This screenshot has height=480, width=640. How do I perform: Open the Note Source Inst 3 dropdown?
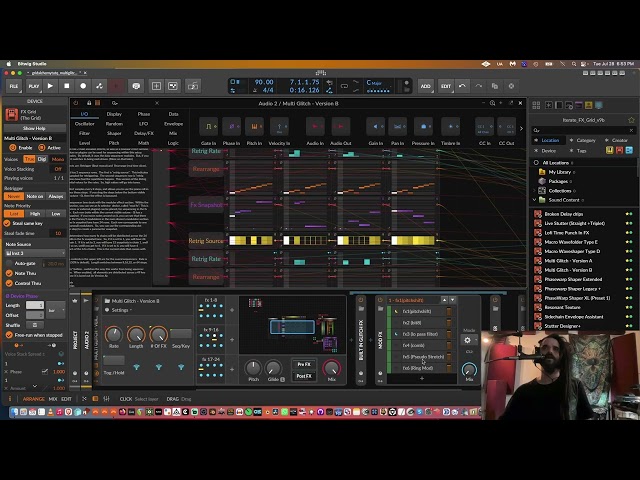[35, 253]
